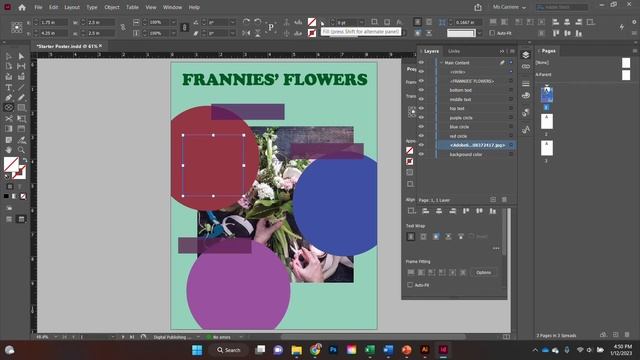Open the Layers panel icon in dock

click(526, 55)
